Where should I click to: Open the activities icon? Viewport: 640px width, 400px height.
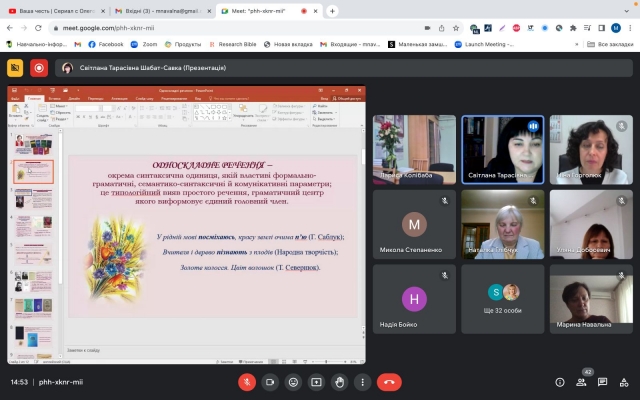pyautogui.click(x=624, y=382)
